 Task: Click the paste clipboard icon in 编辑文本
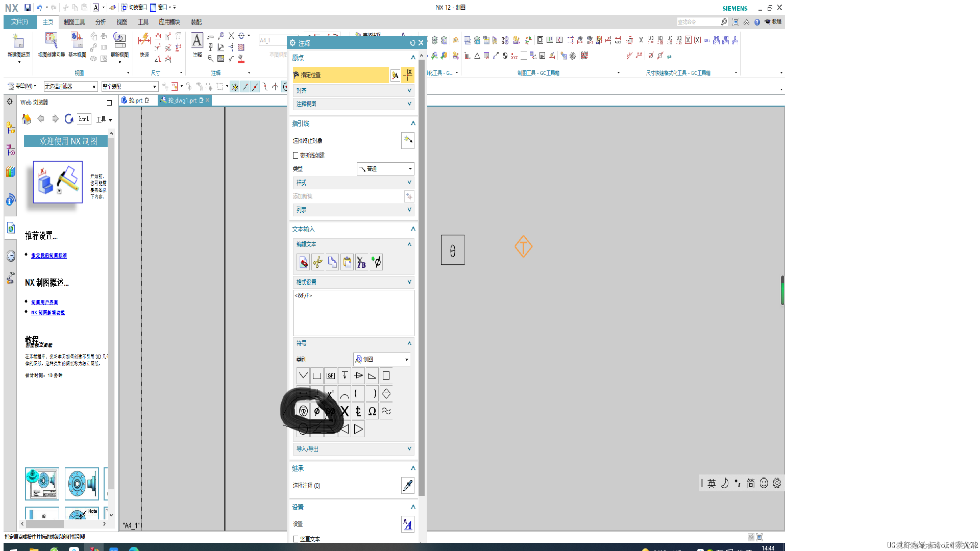pyautogui.click(x=347, y=262)
